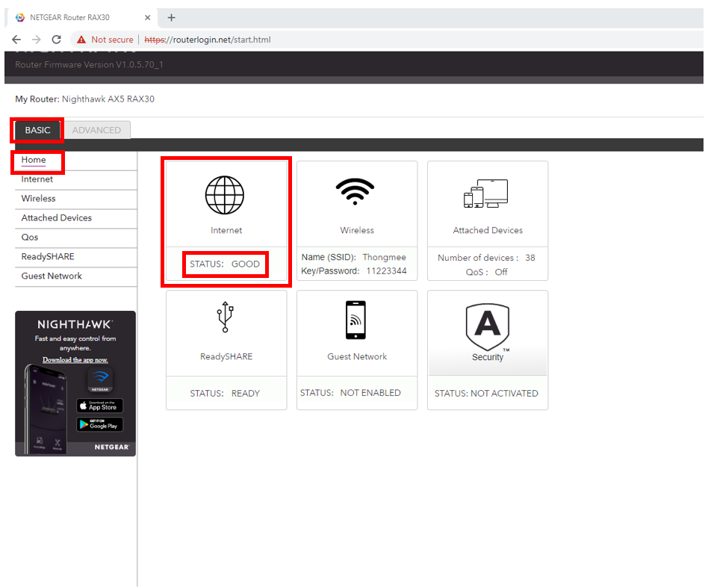Click the Google Play download badge
Screen dimensions: 708x588
pos(99,424)
